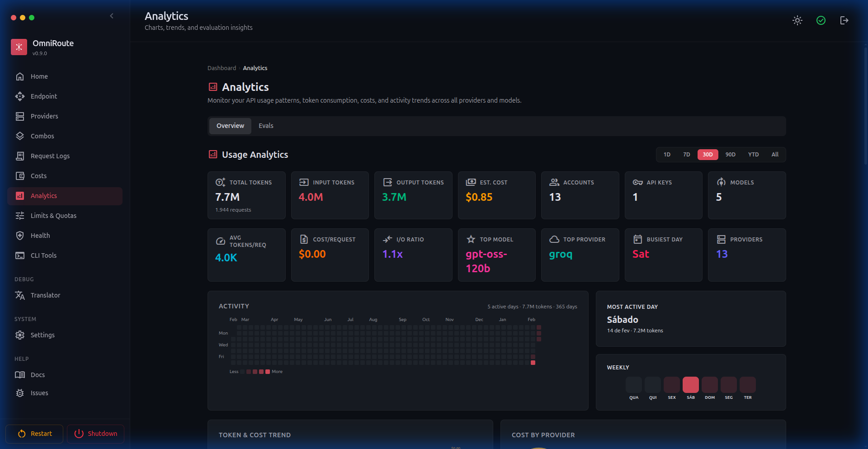Select the YTD time range
868x449 pixels.
click(753, 155)
